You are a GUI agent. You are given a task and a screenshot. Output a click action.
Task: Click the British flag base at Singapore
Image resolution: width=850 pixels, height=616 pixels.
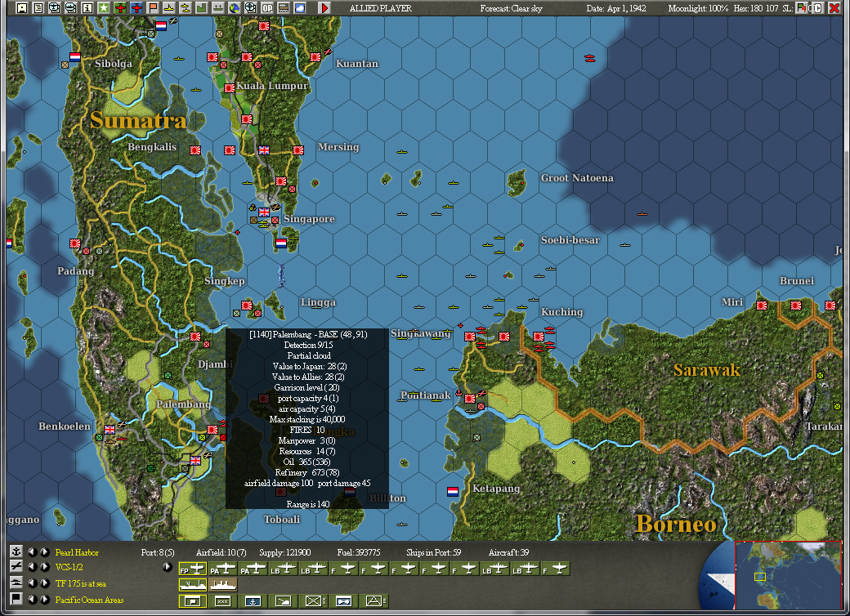[264, 212]
